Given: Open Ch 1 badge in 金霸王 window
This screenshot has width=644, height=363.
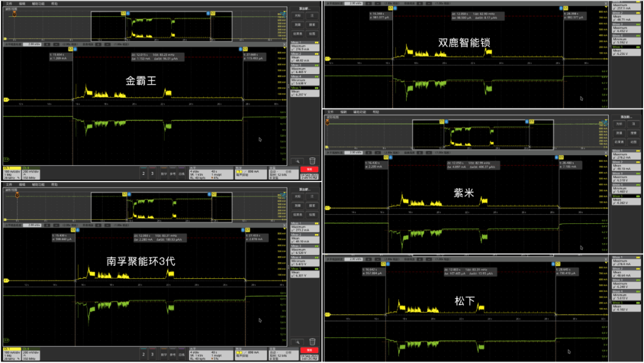Looking at the screenshot, I should coord(12,173).
